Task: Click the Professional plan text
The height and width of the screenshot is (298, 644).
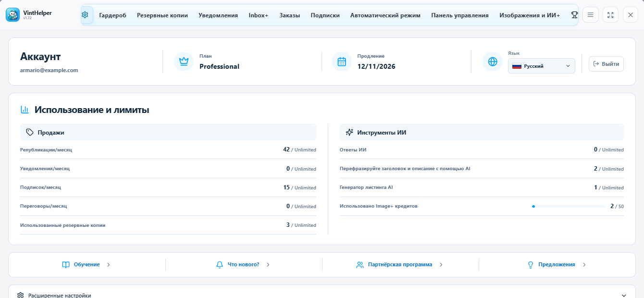Action: [219, 66]
